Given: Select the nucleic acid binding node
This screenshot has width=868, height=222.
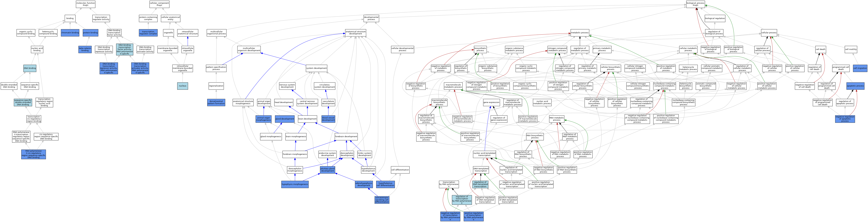Looking at the screenshot, I should tap(37, 49).
